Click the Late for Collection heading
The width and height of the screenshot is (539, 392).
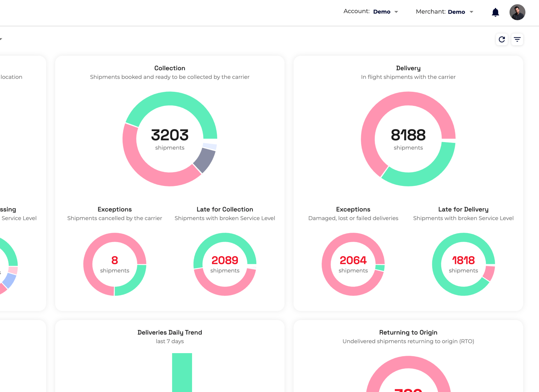click(x=225, y=209)
